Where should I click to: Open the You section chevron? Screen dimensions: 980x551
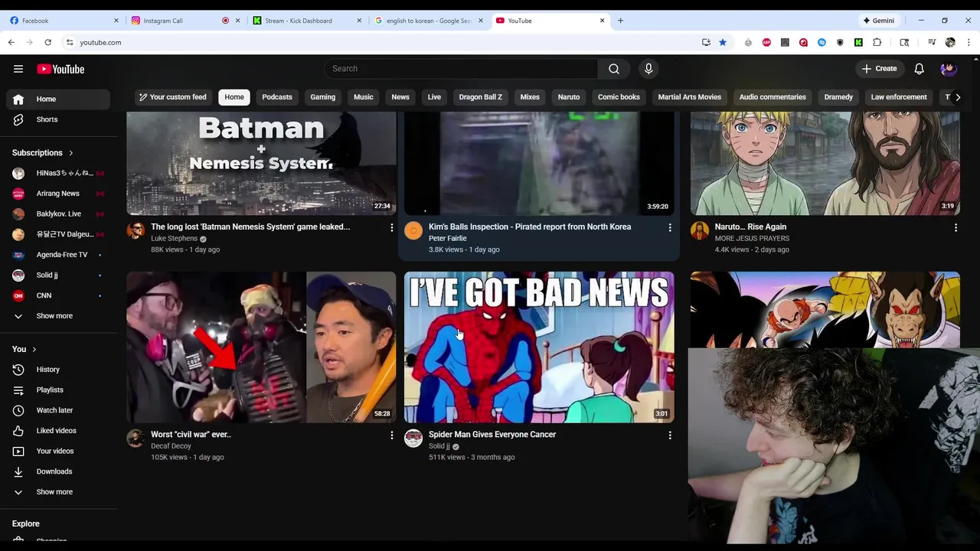34,349
